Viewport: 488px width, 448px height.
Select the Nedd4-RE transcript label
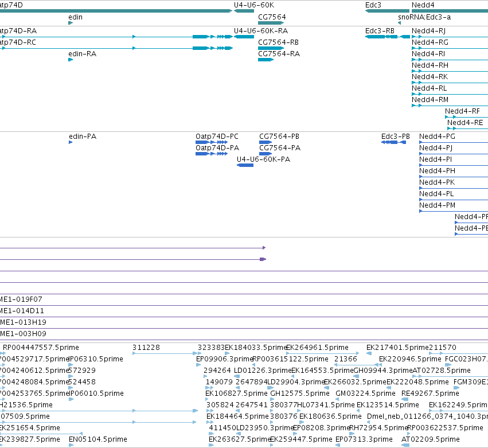coord(465,123)
